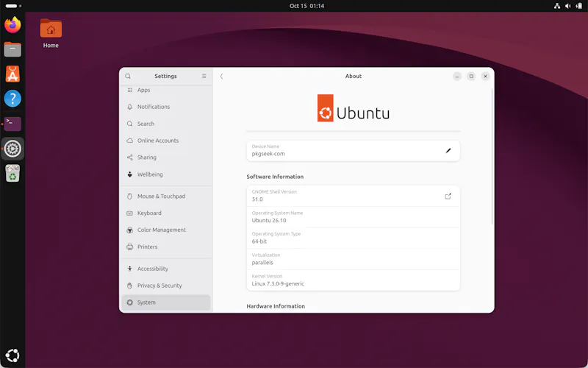The width and height of the screenshot is (588, 368).
Task: Edit device name with pencil icon
Action: tap(448, 151)
